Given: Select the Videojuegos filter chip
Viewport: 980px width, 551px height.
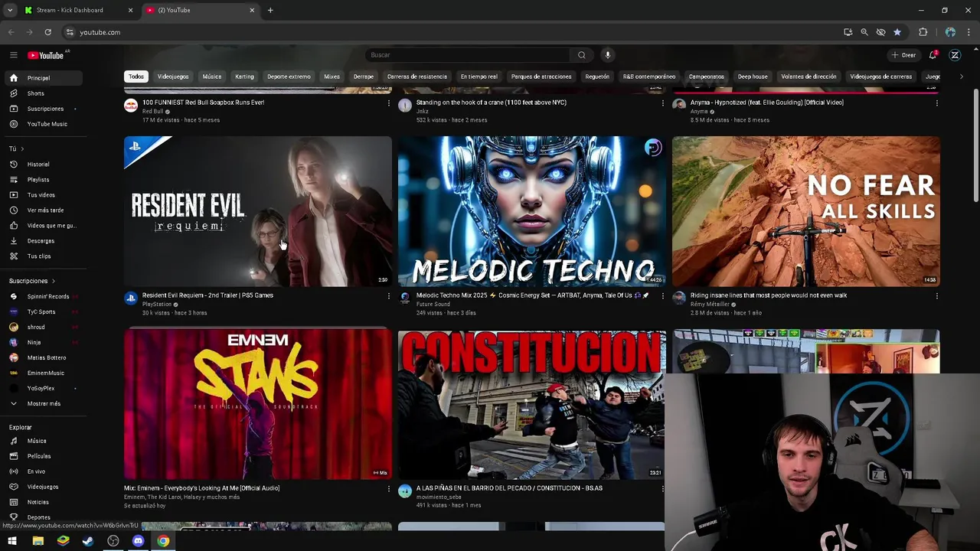Looking at the screenshot, I should [173, 77].
